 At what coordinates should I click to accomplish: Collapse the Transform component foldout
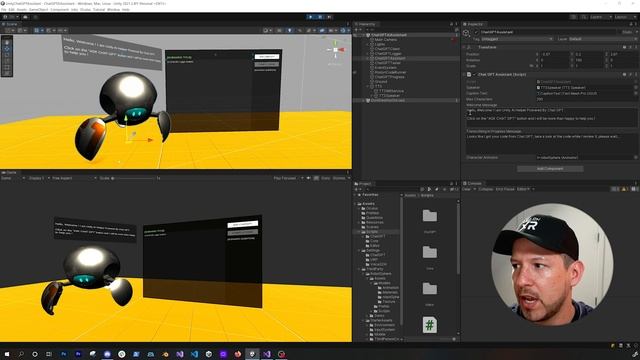coord(464,47)
